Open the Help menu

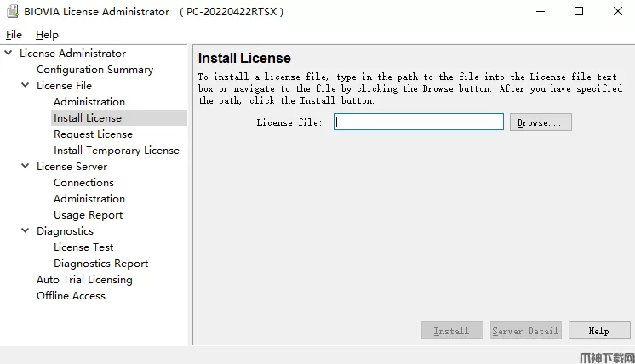(x=48, y=35)
